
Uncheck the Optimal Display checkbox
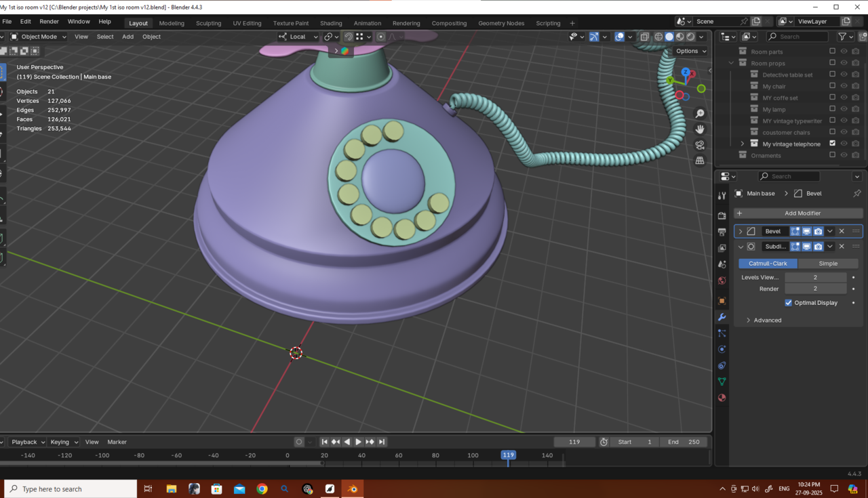(788, 303)
